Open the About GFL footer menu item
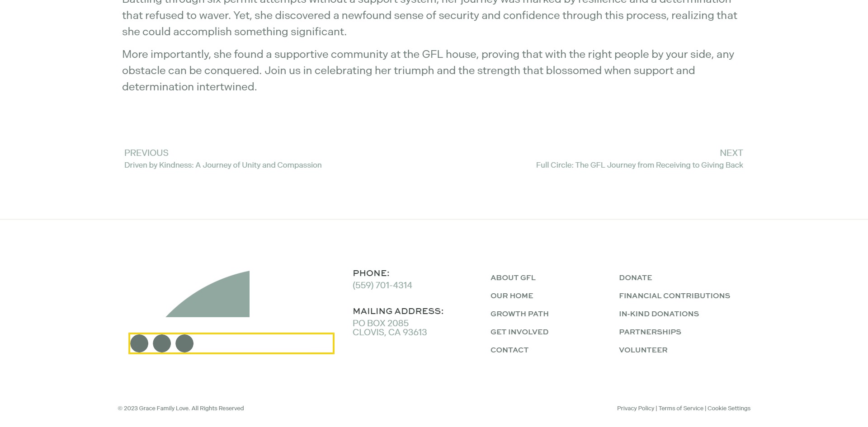This screenshot has height=427, width=868. click(513, 277)
